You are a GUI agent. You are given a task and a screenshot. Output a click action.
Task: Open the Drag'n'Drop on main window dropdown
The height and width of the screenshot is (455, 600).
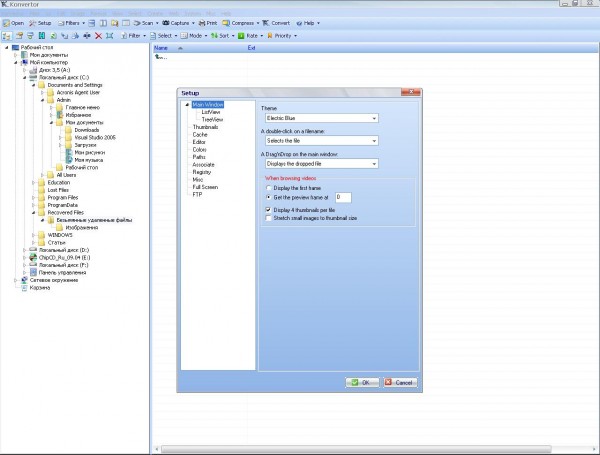point(321,164)
